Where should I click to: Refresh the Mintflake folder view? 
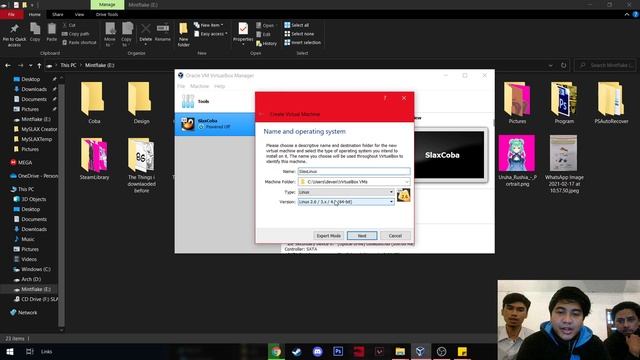564,65
